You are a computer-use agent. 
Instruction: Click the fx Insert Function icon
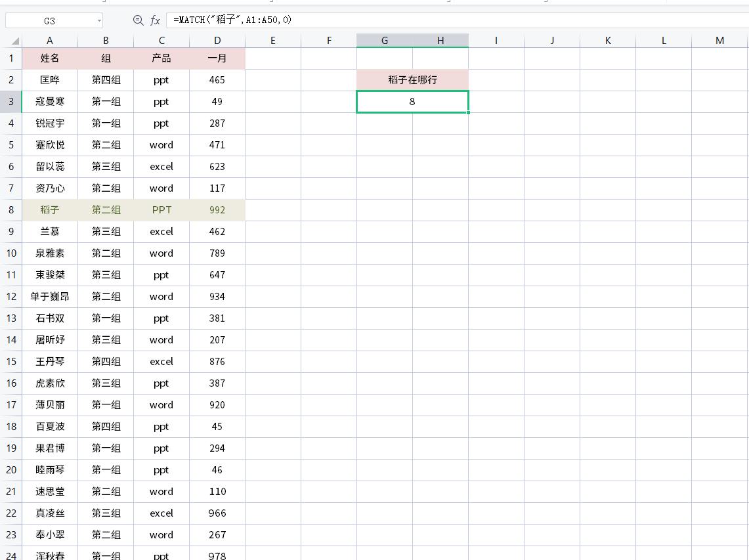pos(155,20)
